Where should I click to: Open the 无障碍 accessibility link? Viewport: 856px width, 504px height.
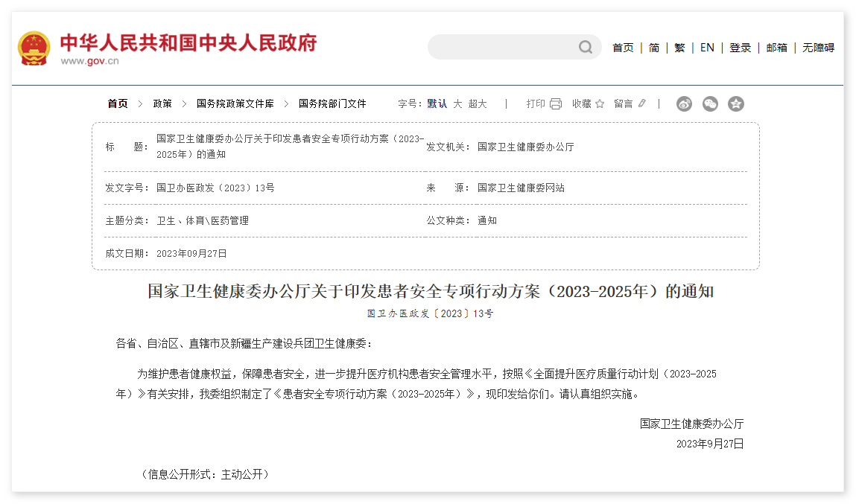pos(817,47)
